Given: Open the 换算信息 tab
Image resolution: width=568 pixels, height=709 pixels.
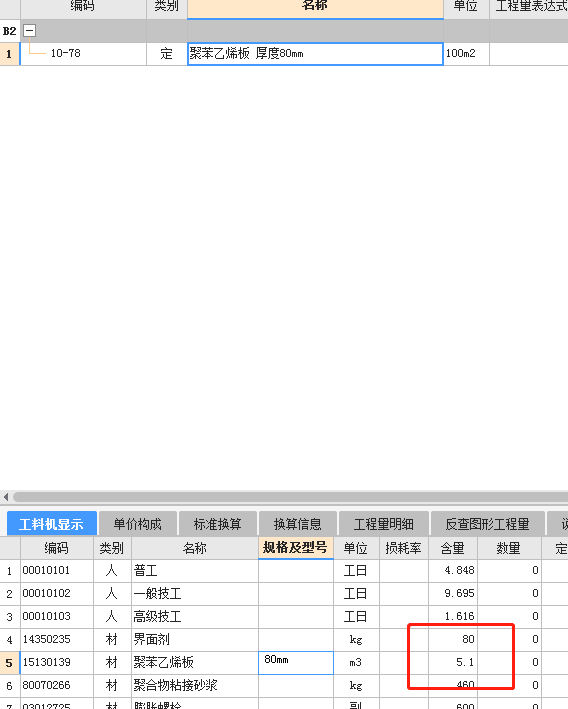Looking at the screenshot, I should pos(298,524).
